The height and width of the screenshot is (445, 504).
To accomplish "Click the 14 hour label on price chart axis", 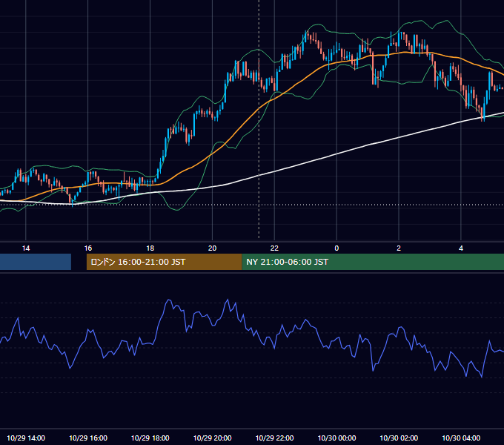I will (x=26, y=248).
